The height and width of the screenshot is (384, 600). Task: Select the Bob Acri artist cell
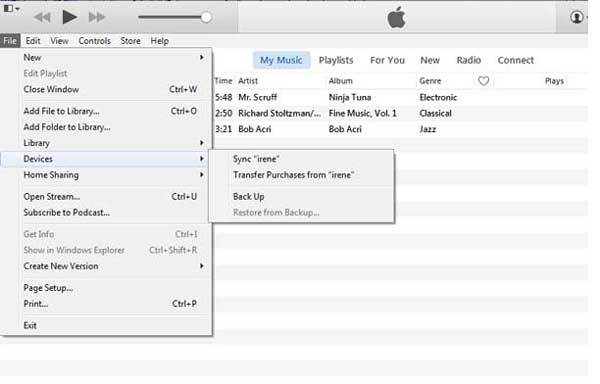255,129
